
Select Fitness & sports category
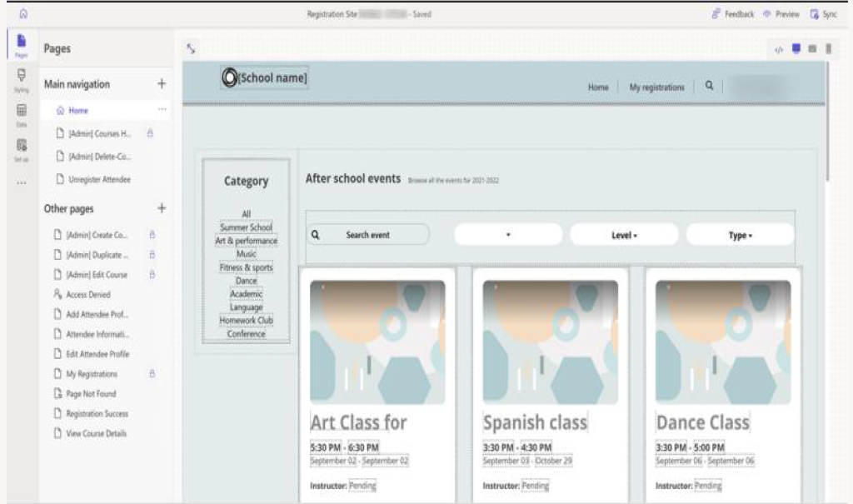247,267
